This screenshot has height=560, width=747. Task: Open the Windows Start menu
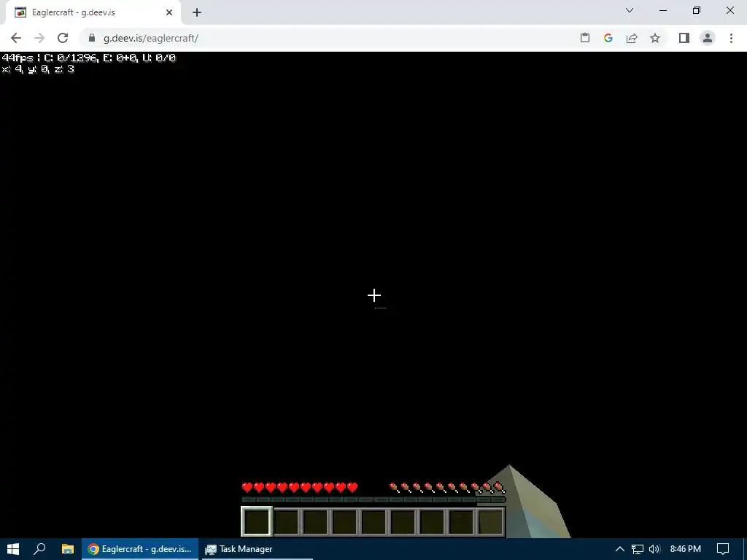point(13,549)
